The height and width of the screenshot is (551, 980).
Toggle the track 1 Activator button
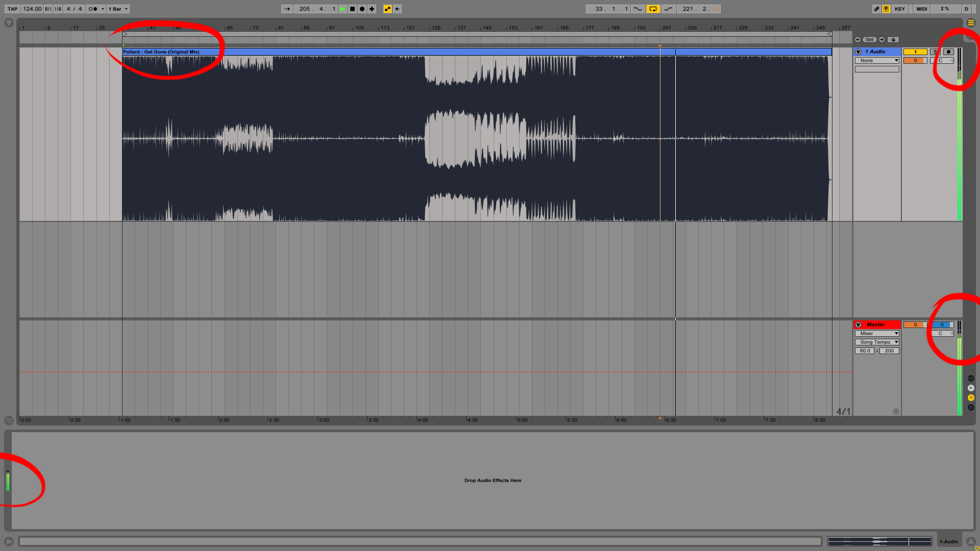(915, 52)
